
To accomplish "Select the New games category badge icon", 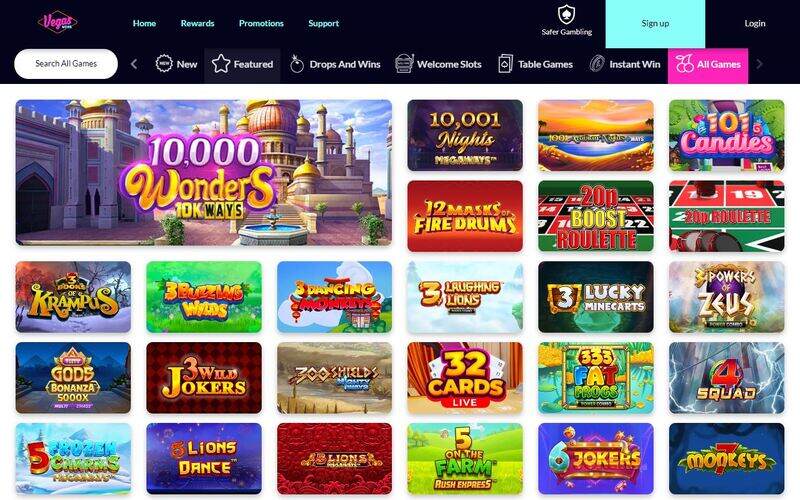I will click(164, 64).
